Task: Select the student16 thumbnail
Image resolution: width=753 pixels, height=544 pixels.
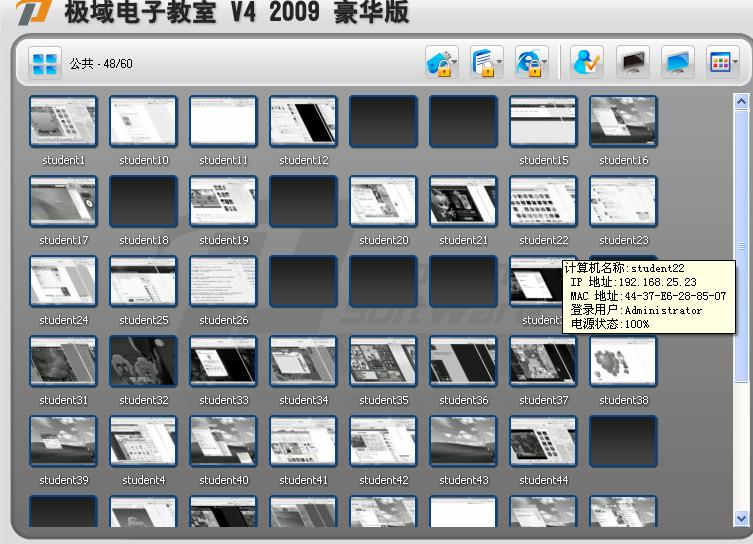Action: [x=623, y=121]
